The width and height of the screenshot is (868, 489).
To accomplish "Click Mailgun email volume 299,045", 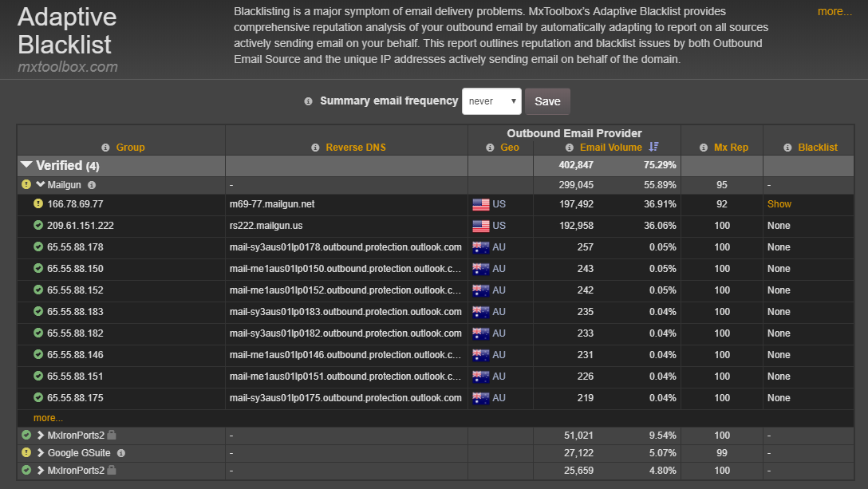I will click(x=576, y=185).
